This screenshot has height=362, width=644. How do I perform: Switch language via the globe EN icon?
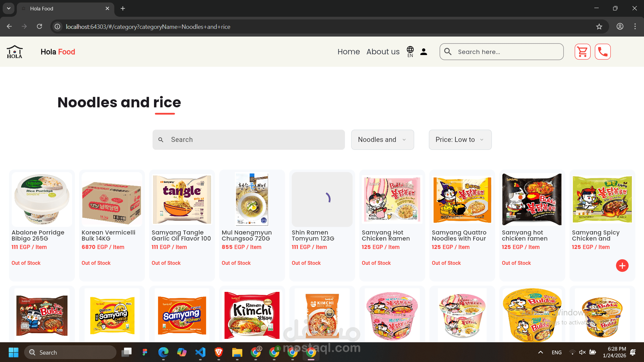click(410, 52)
